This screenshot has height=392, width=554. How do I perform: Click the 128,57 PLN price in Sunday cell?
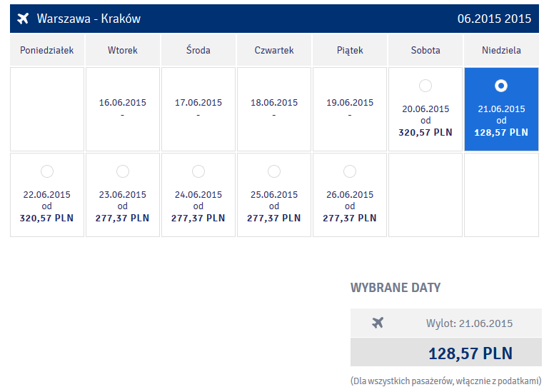tap(501, 133)
